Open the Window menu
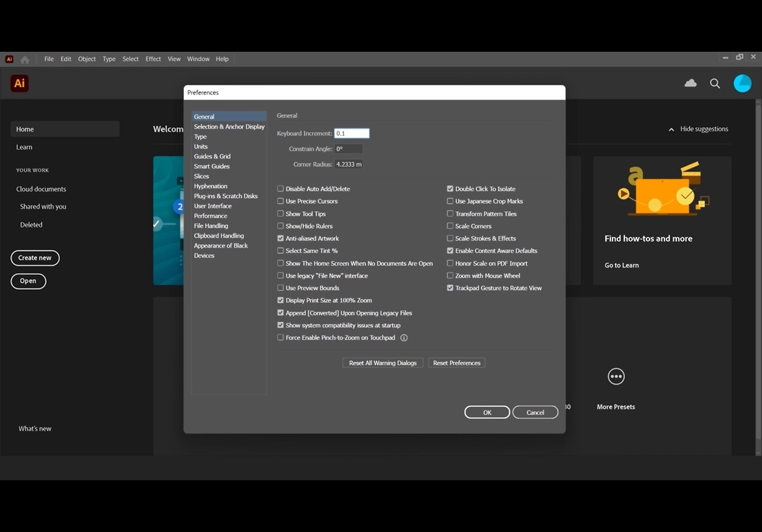762x532 pixels. click(x=198, y=59)
